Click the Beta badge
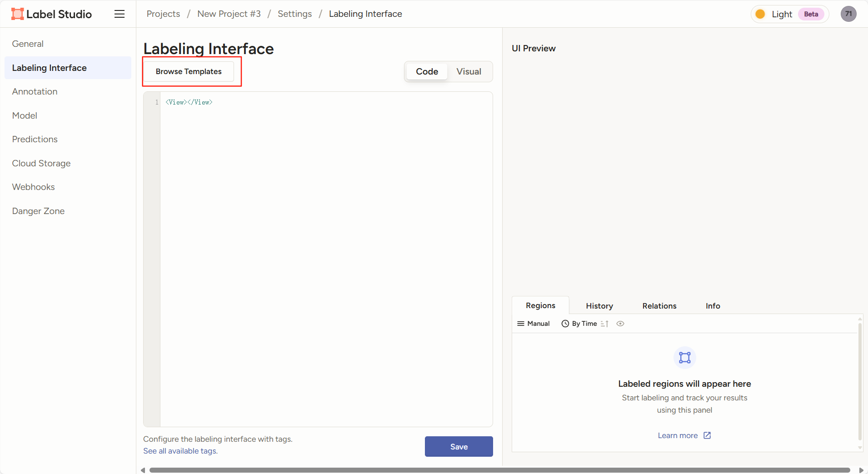868x474 pixels. [x=811, y=14]
